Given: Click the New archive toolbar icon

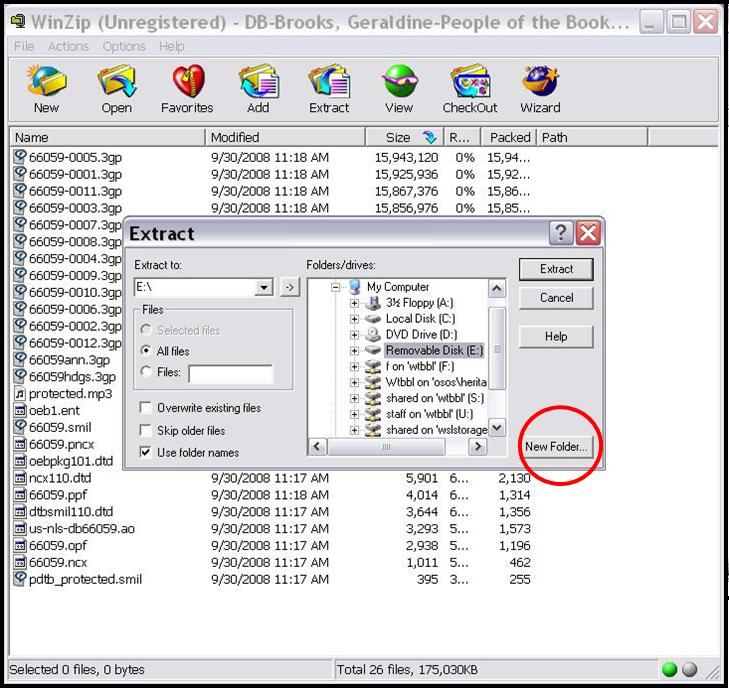Looking at the screenshot, I should (46, 81).
